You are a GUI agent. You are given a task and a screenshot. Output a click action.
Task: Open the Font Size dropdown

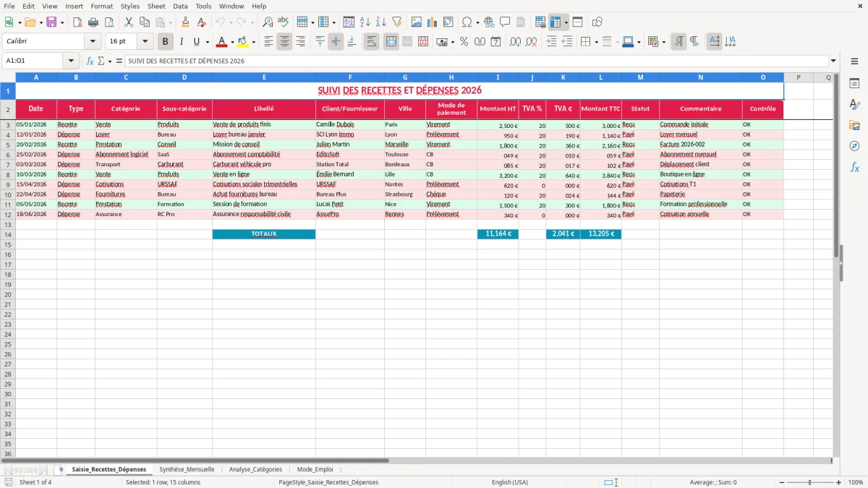coord(145,42)
